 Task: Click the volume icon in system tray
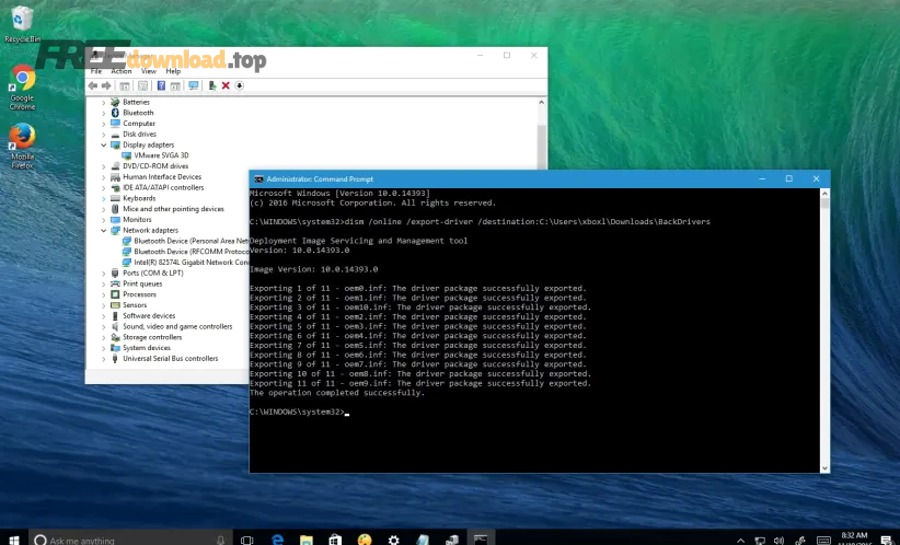click(x=779, y=540)
